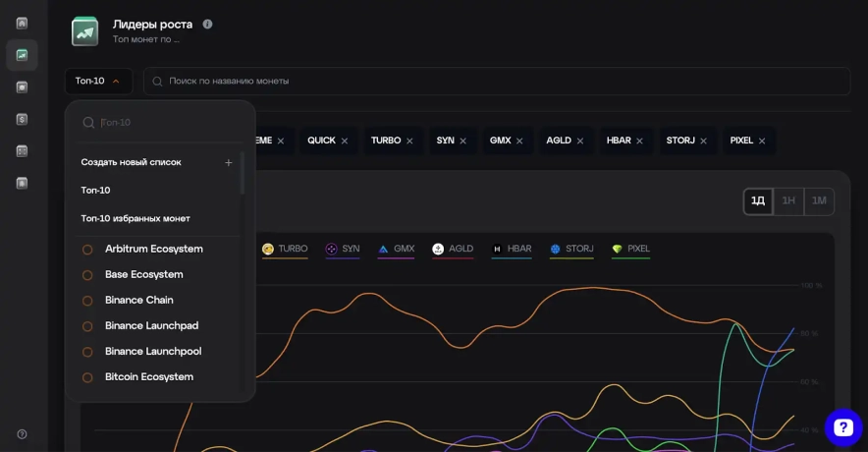The image size is (868, 452).
Task: Click the plus icon to create new list
Action: (229, 162)
